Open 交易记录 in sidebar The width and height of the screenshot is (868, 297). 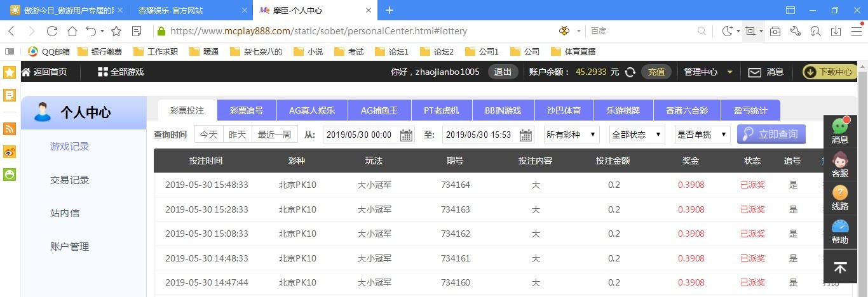69,180
